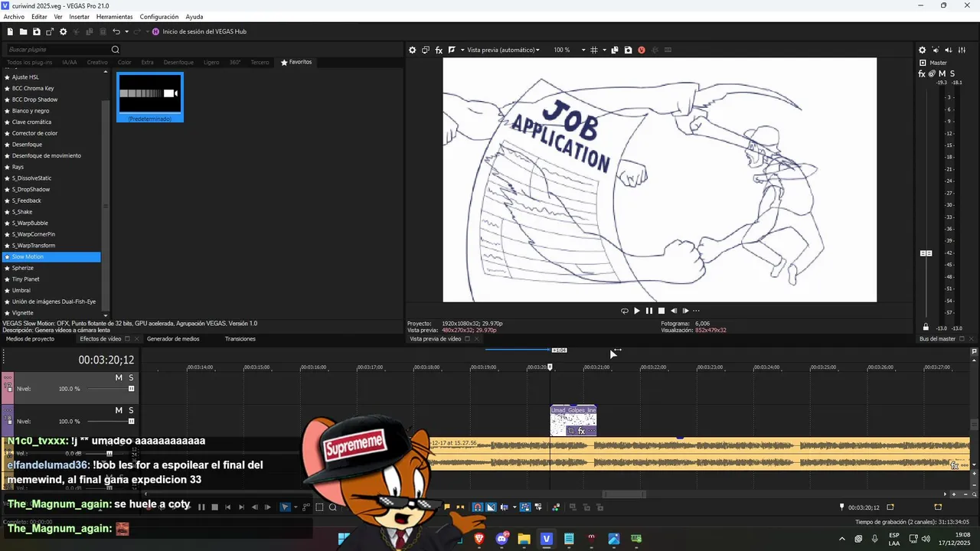This screenshot has width=980, height=551.
Task: Open audio mixer properties gear
Action: tap(922, 50)
